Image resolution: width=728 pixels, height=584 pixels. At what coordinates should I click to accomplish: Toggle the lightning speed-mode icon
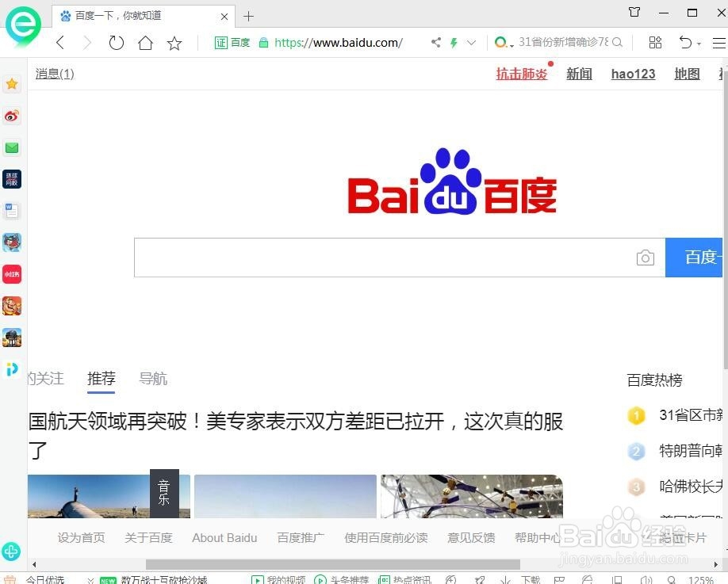coord(454,43)
